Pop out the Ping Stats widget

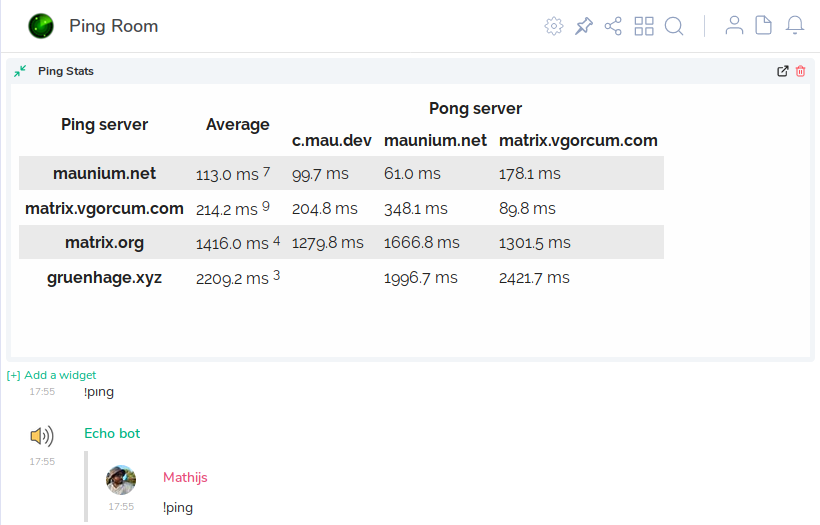(783, 71)
